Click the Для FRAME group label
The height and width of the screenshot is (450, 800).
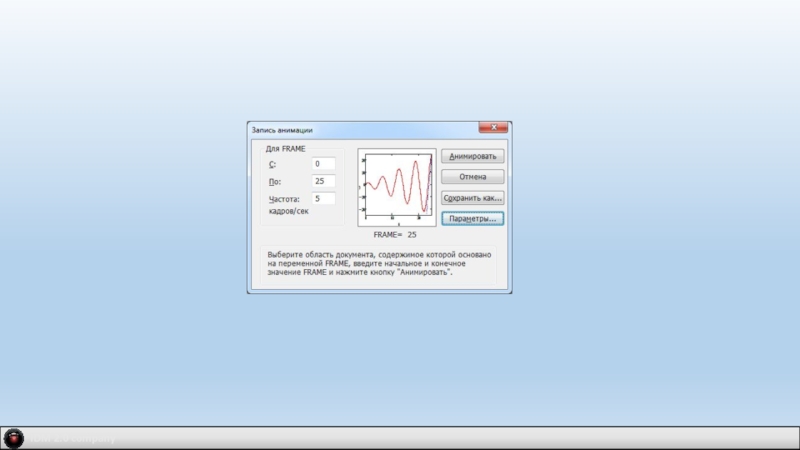[285, 149]
